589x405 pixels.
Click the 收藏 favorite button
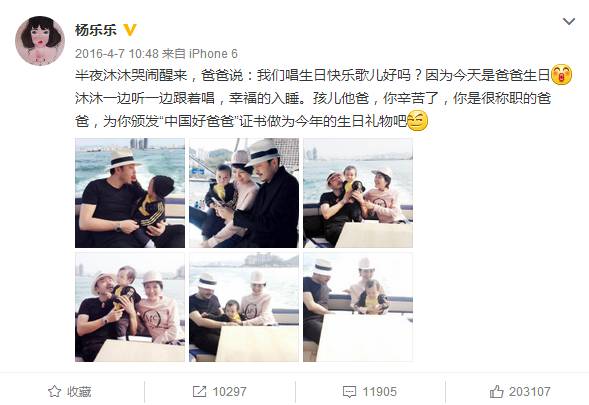(70, 391)
